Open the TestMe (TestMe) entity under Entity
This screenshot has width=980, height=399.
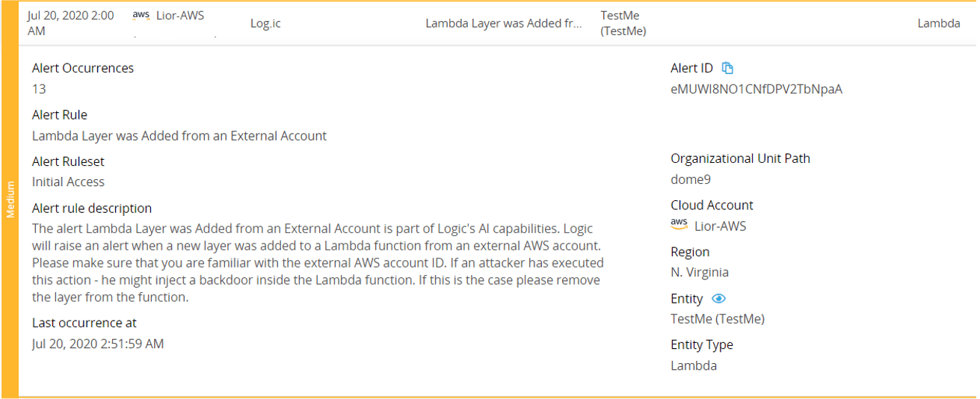pyautogui.click(x=718, y=319)
